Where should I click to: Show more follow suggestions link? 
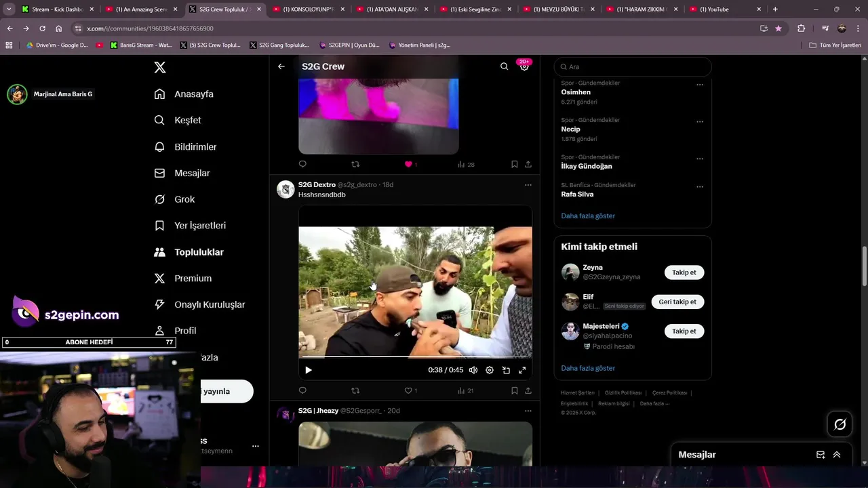[x=588, y=368]
